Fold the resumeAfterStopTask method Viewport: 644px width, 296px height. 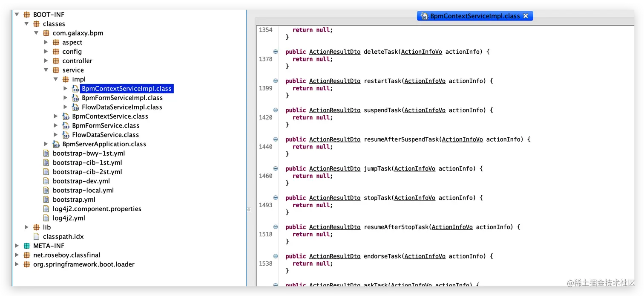click(x=275, y=227)
